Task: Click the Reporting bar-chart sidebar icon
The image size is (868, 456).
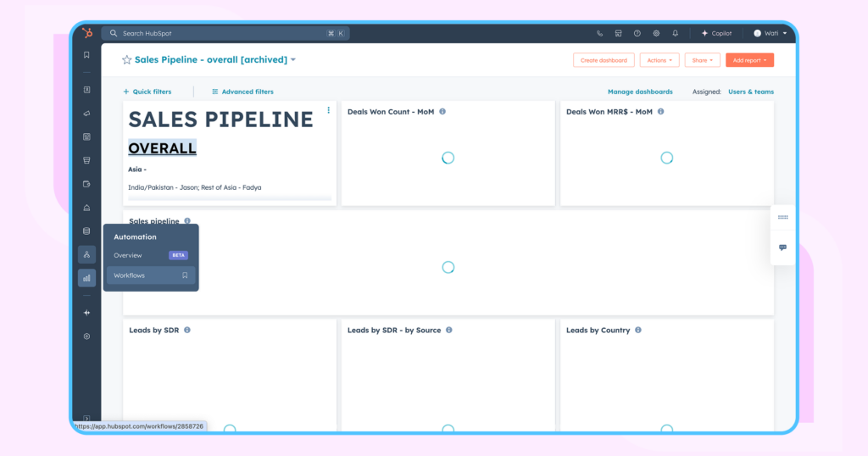Action: coord(87,278)
